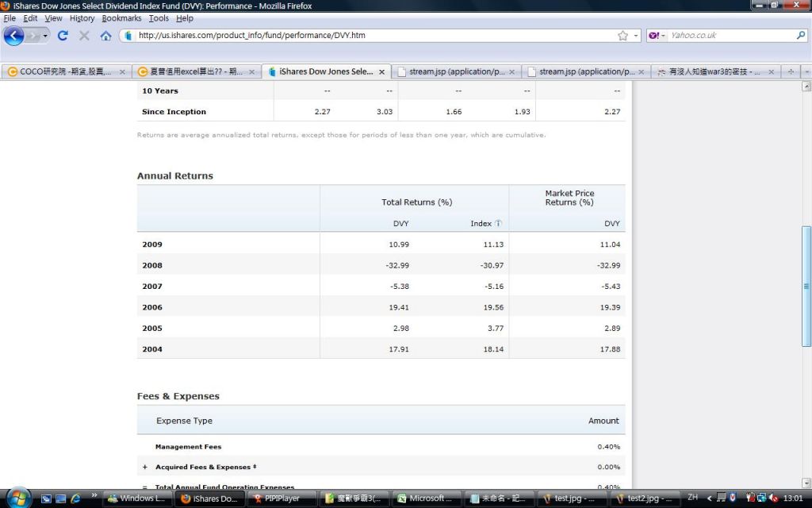Open the Yahoo search engine selector
Viewport: 812px width, 508px height.
click(657, 36)
